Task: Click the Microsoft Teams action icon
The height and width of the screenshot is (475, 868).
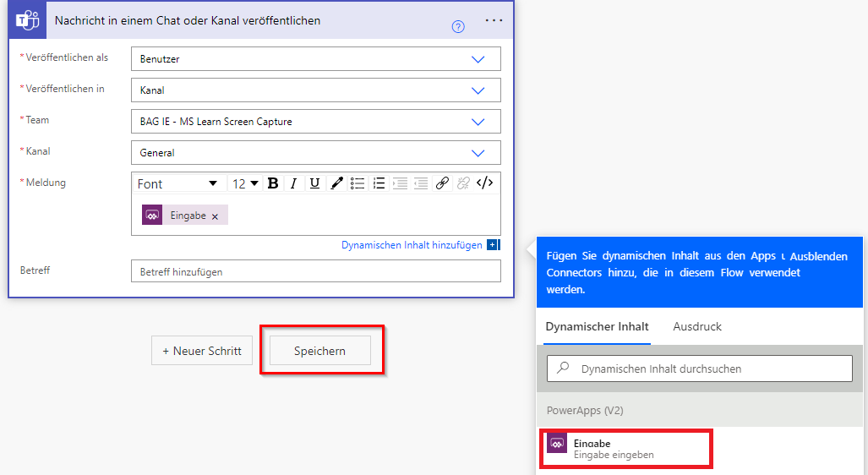Action: (27, 20)
